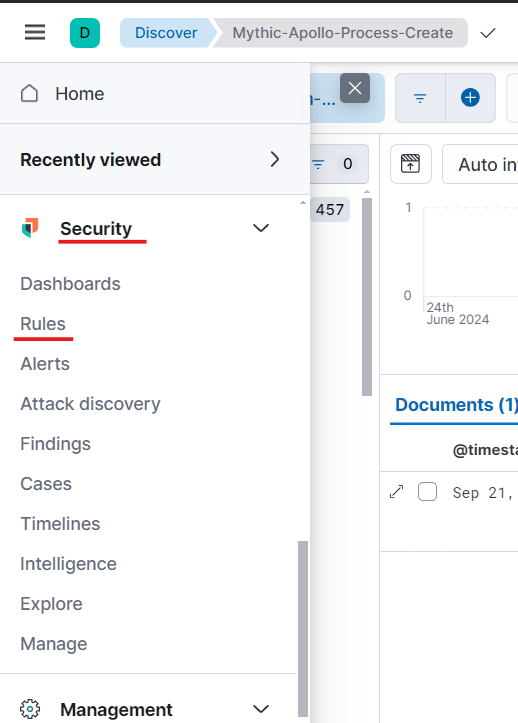Viewport: 518px width, 723px height.
Task: Select the Sep 21 document row checkbox
Action: (427, 492)
